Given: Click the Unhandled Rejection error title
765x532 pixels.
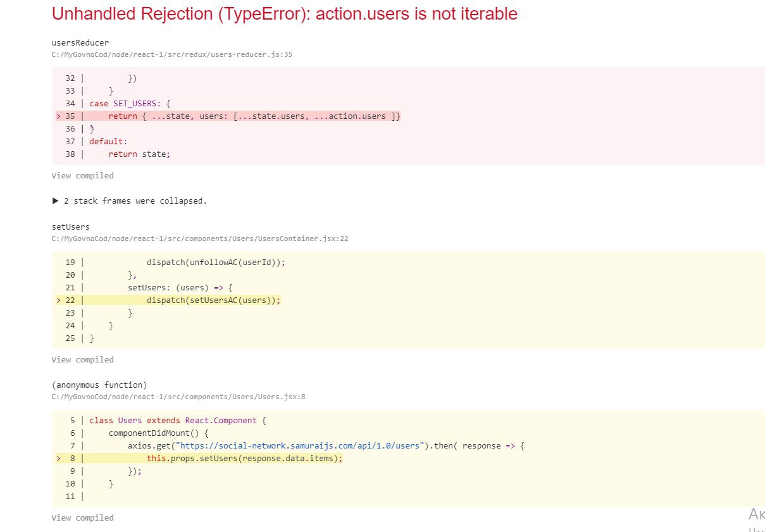Looking at the screenshot, I should 284,14.
